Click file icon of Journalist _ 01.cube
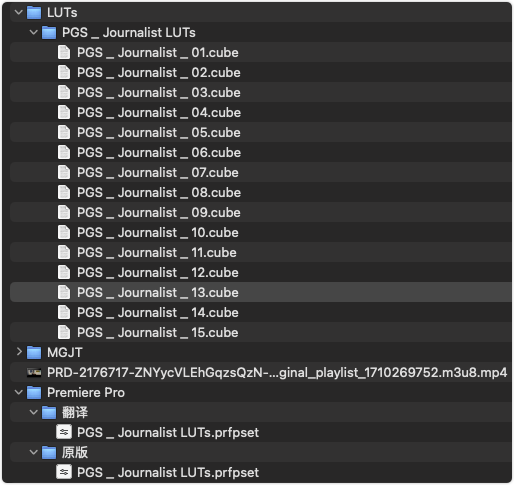The image size is (514, 485). (64, 52)
